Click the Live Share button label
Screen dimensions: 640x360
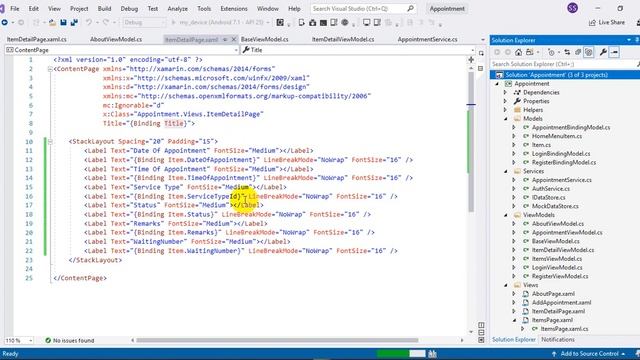[611, 23]
